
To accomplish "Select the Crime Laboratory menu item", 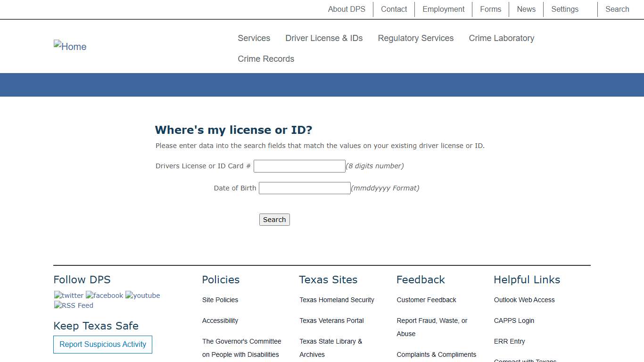I will [501, 38].
